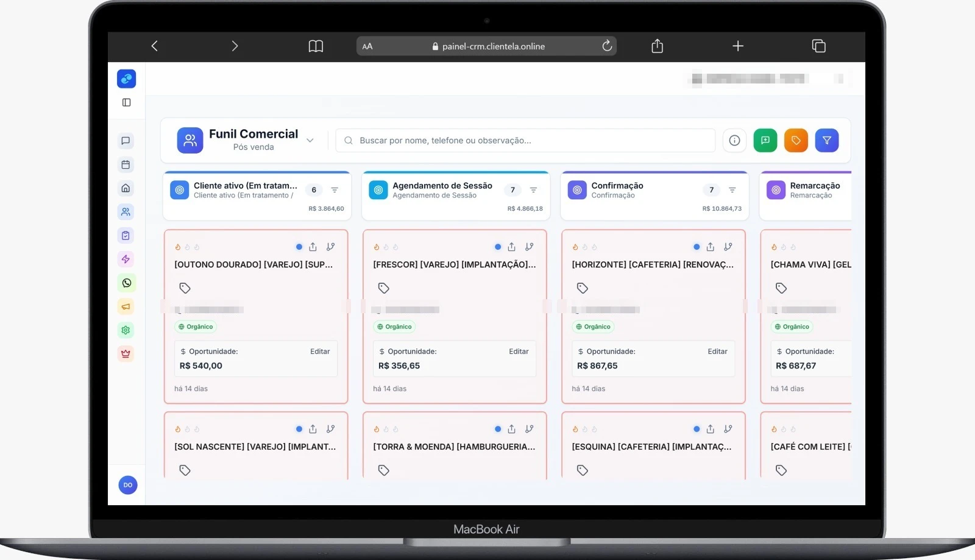Click Editar on the R$ 867,65 opportunity

coord(717,352)
